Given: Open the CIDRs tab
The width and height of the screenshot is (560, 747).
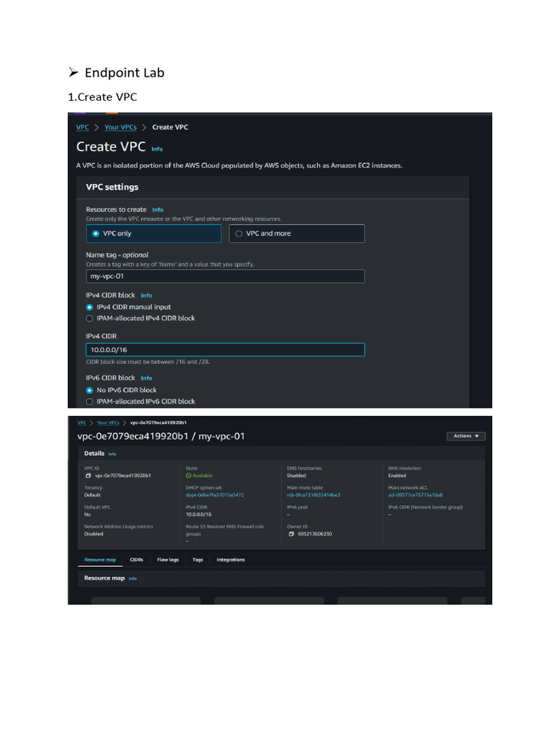Looking at the screenshot, I should click(136, 560).
